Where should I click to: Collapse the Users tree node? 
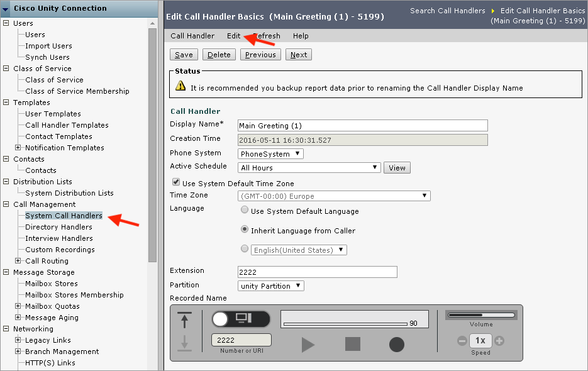pos(6,23)
